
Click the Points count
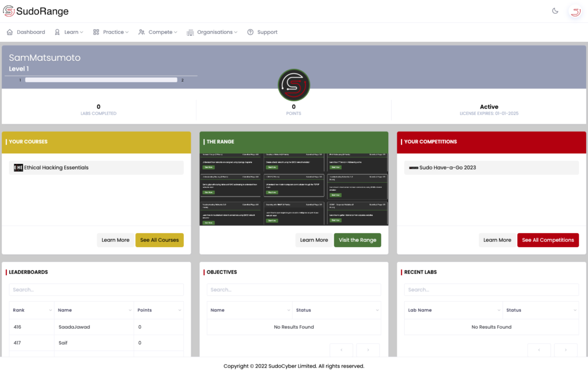click(293, 107)
